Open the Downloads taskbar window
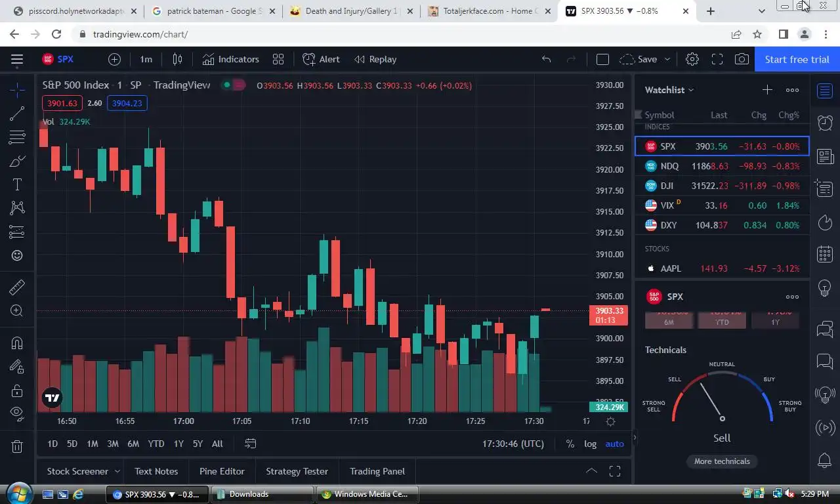 click(x=262, y=494)
